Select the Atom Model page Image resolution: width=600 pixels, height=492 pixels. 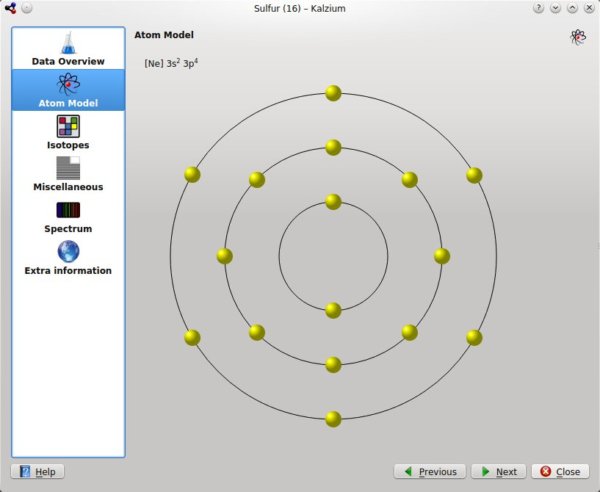point(68,90)
